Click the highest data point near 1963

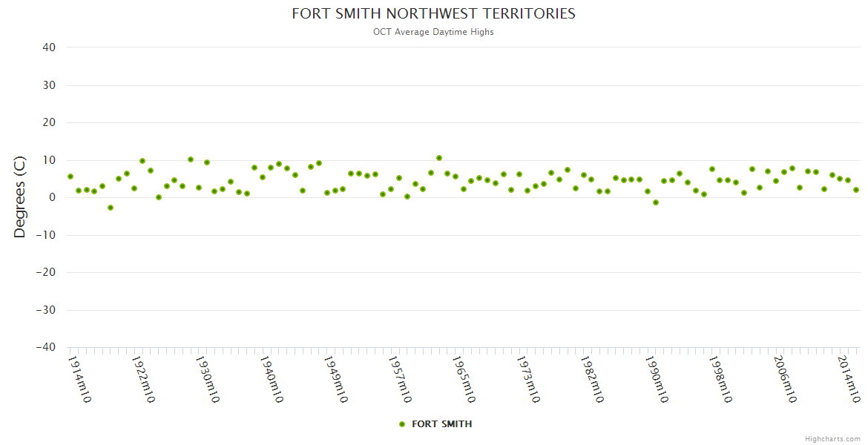click(439, 158)
